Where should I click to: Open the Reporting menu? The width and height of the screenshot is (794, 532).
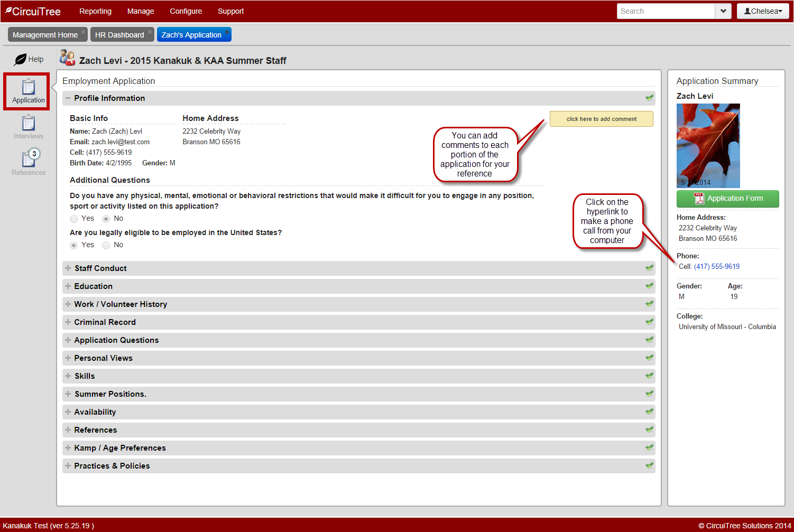[95, 11]
